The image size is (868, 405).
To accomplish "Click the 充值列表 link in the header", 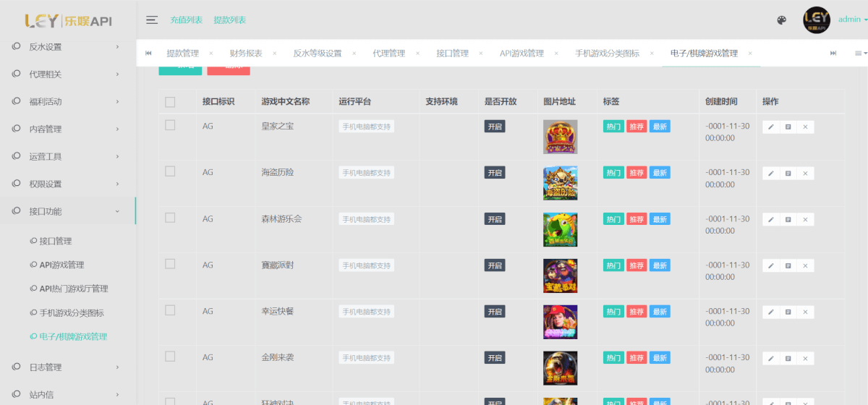I will click(186, 20).
